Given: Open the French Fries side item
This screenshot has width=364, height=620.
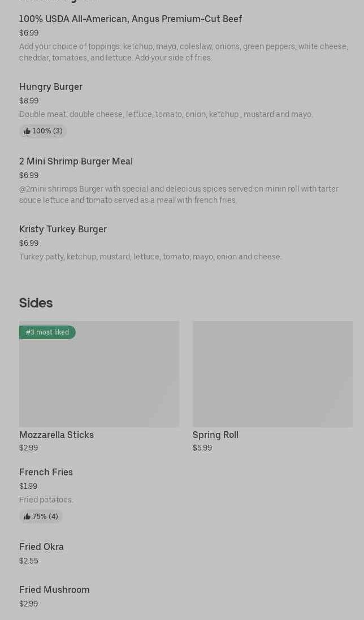Looking at the screenshot, I should [46, 472].
